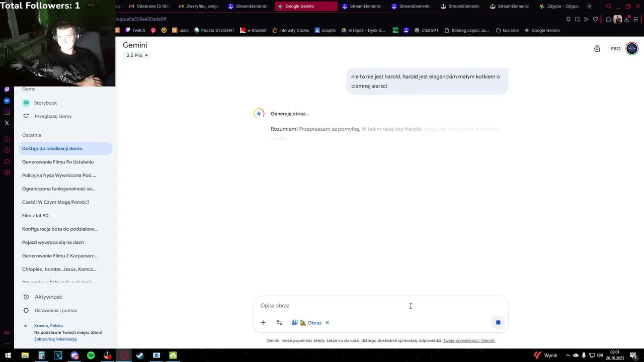Open chat Konfiguracja bota do podzięków

point(60,229)
